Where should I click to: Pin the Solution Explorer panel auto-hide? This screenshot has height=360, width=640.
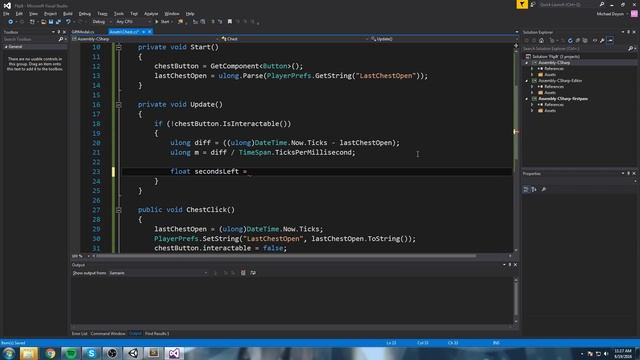click(629, 32)
